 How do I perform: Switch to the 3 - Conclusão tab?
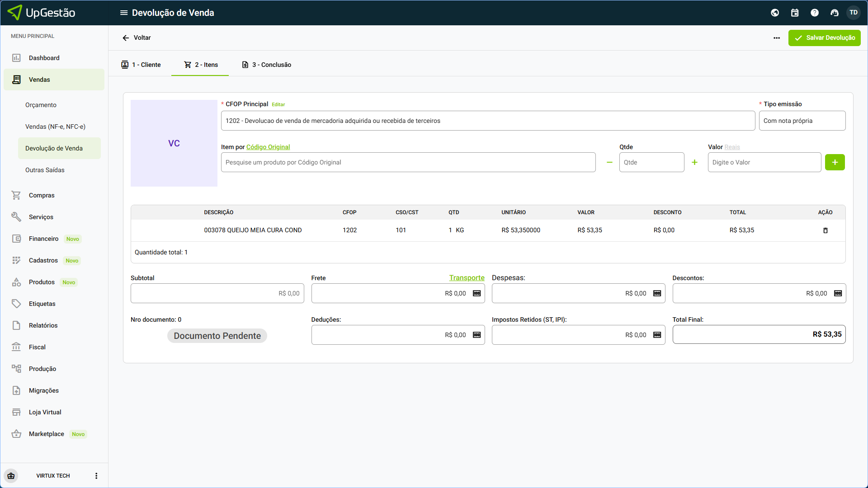267,65
